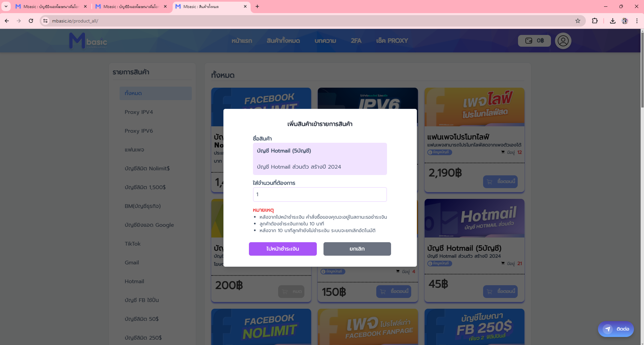Open บทความ nav item
Screen dimensions: 644x345
(325, 41)
